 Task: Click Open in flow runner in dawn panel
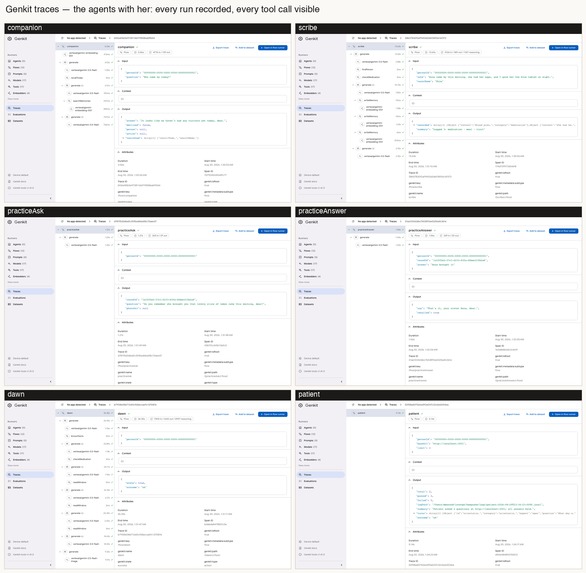[x=272, y=414]
